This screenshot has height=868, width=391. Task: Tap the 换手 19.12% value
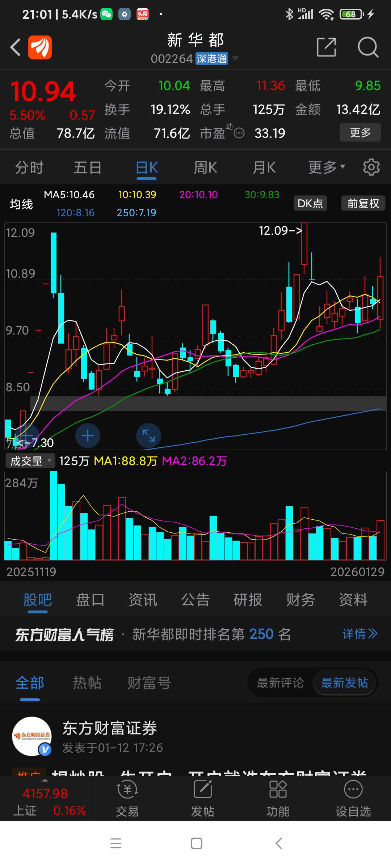tap(171, 109)
